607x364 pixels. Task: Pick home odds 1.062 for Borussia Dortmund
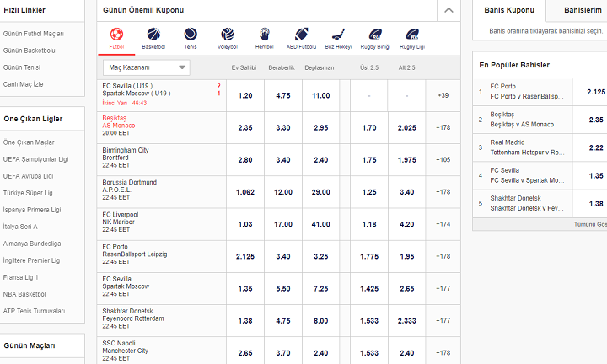[x=245, y=192]
